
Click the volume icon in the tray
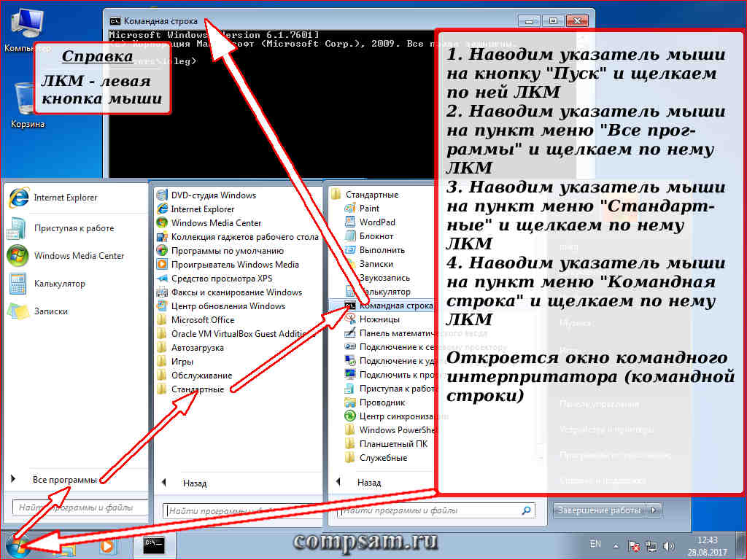[669, 546]
